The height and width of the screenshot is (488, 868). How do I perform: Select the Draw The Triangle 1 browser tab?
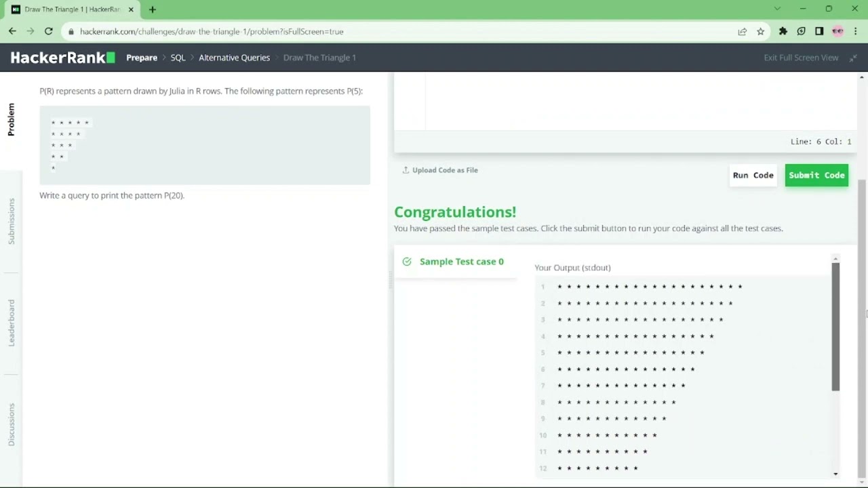click(71, 9)
